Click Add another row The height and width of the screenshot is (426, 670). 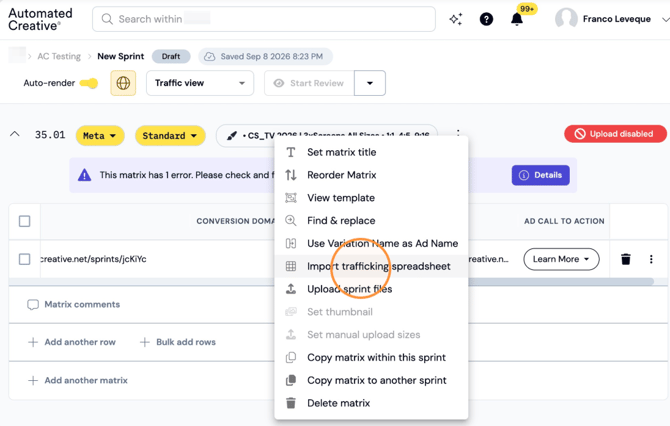(x=72, y=342)
